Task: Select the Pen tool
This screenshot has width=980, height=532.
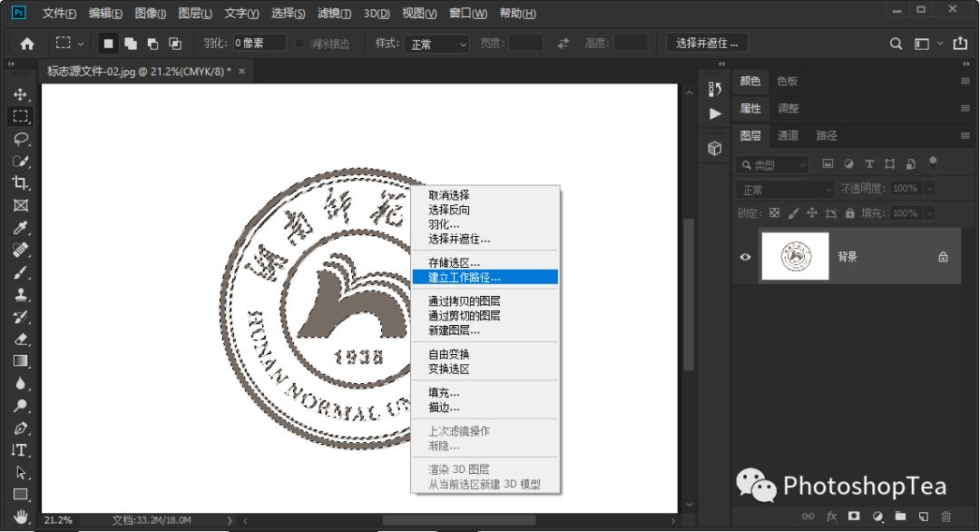Action: click(20, 429)
